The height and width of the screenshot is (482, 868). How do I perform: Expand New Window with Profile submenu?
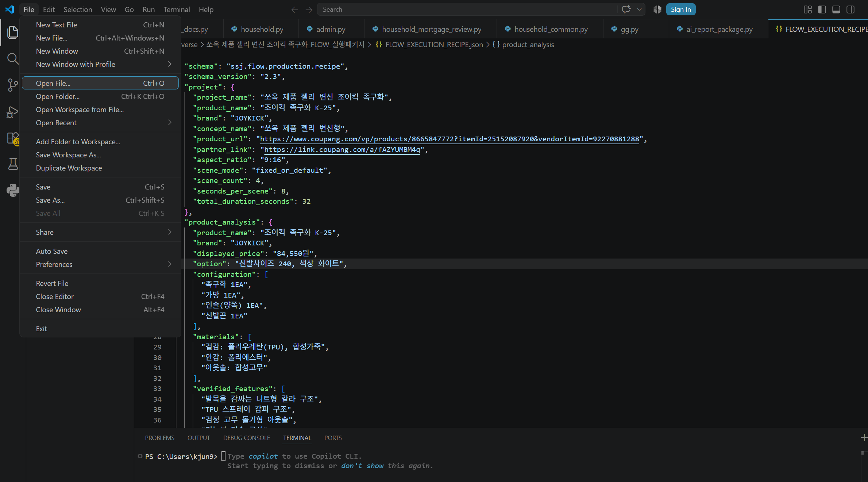pos(100,64)
